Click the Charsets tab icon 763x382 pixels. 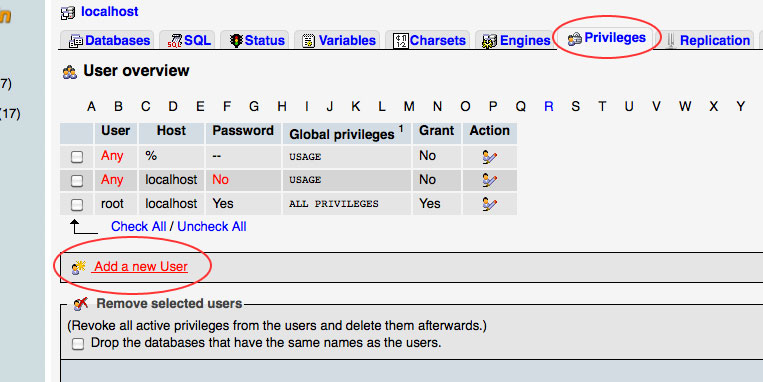coord(400,41)
